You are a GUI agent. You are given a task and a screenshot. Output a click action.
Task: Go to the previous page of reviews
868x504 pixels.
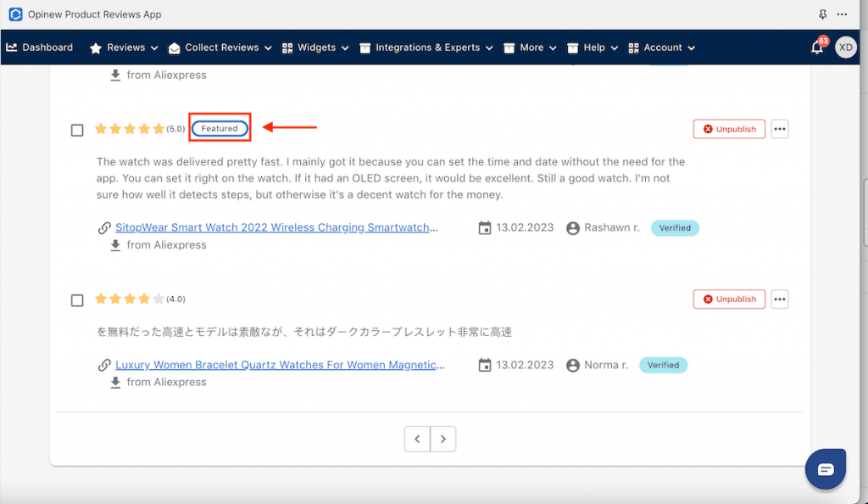click(417, 439)
